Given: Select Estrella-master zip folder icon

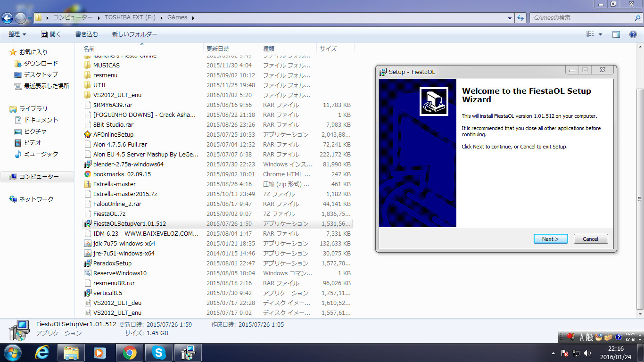Looking at the screenshot, I should [87, 184].
